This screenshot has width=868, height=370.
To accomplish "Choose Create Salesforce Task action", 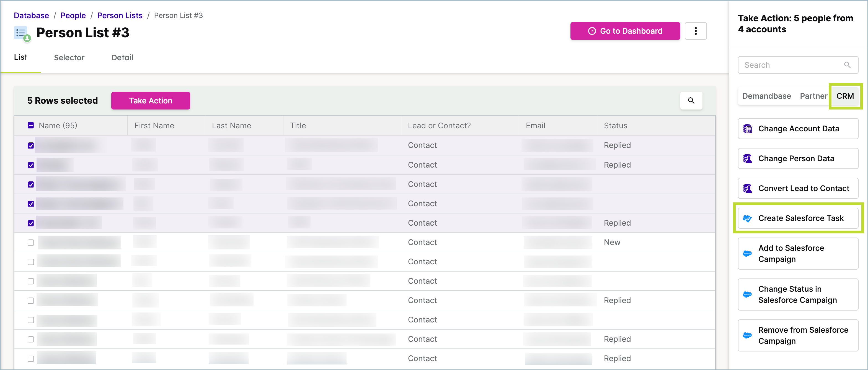I will [798, 218].
